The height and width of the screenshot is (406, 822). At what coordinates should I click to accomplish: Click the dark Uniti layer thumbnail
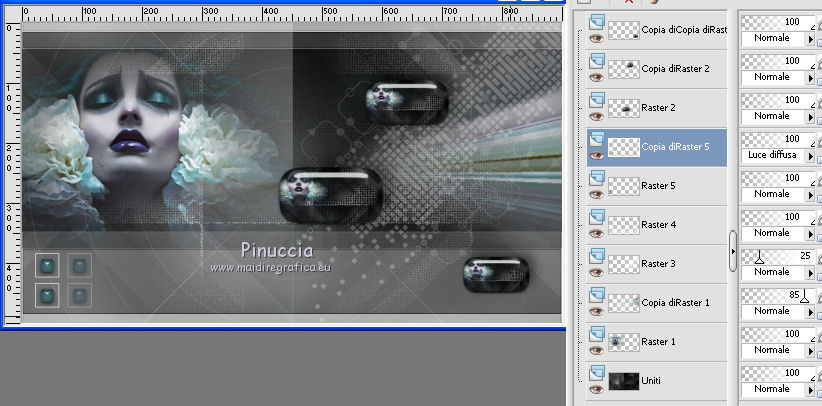[x=624, y=381]
